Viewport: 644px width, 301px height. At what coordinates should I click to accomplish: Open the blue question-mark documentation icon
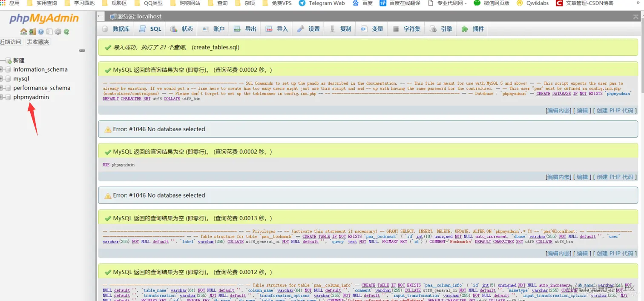click(41, 32)
